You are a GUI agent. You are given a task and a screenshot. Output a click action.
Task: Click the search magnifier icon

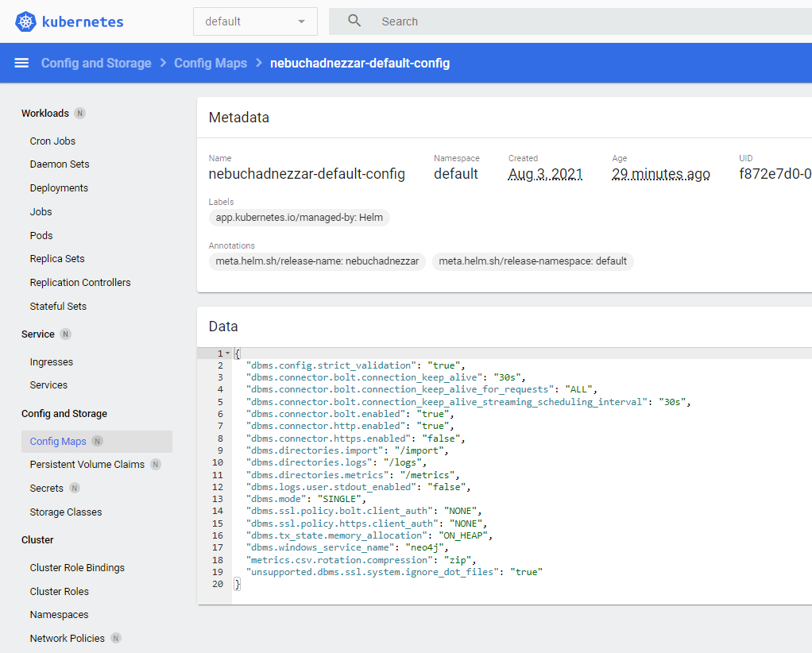[354, 21]
